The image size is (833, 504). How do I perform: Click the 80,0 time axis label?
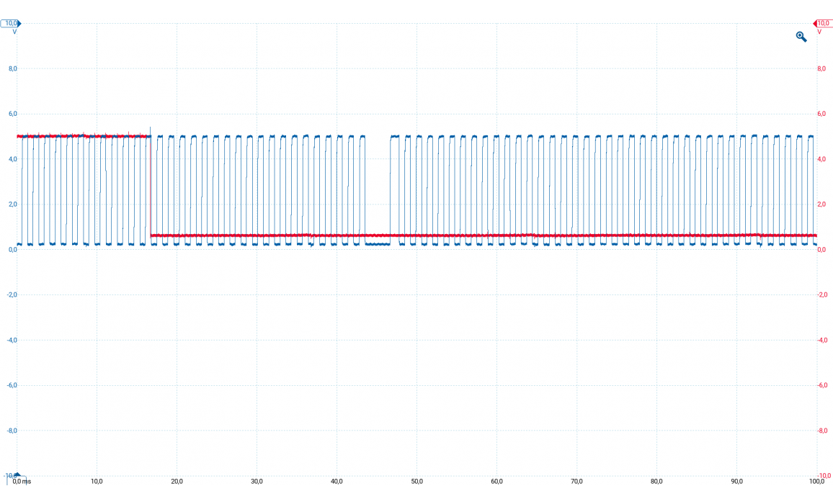coord(656,481)
